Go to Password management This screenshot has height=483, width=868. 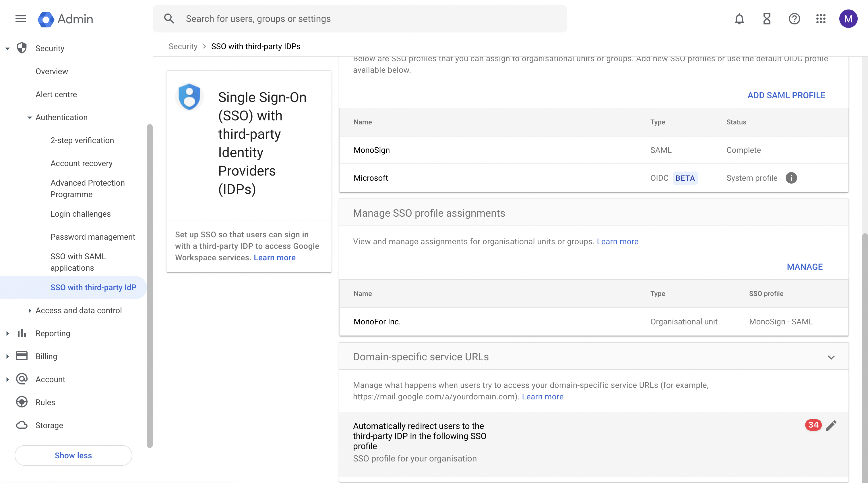point(93,237)
